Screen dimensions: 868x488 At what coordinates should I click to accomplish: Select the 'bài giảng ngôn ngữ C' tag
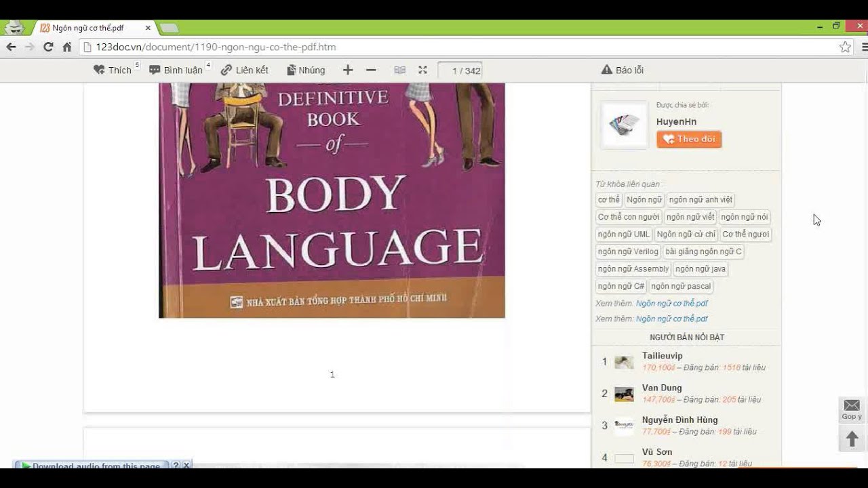coord(703,251)
